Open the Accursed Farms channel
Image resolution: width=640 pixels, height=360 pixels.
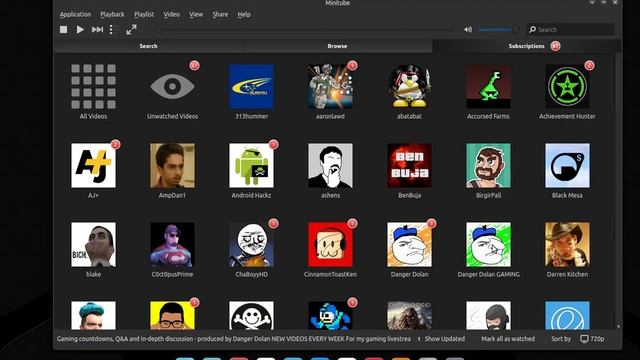tap(489, 86)
